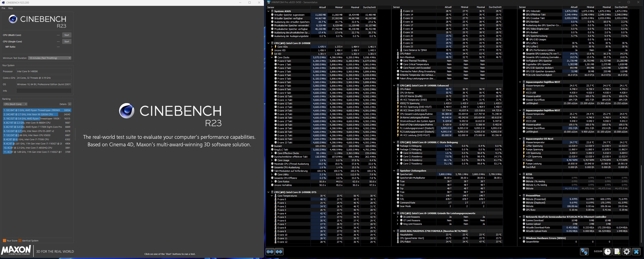Collapse the Aquacomputer D5 Next section
Viewport: 644px width, 259px height.
click(x=520, y=139)
